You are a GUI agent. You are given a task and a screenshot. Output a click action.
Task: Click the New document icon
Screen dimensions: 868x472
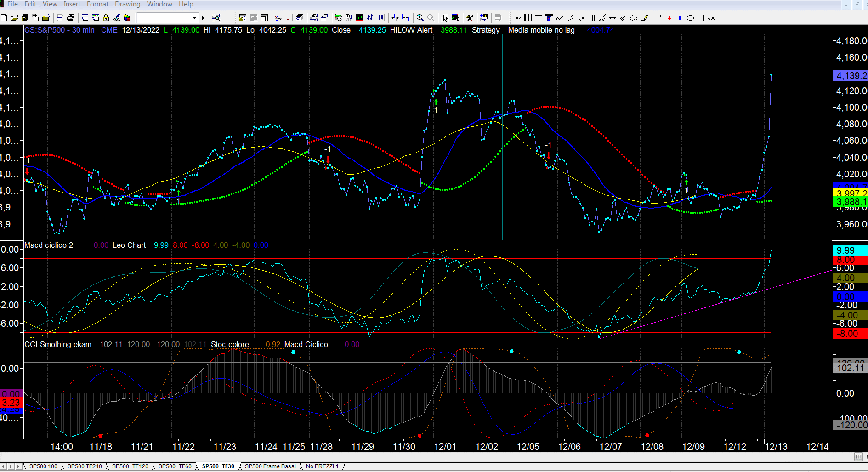coord(4,18)
